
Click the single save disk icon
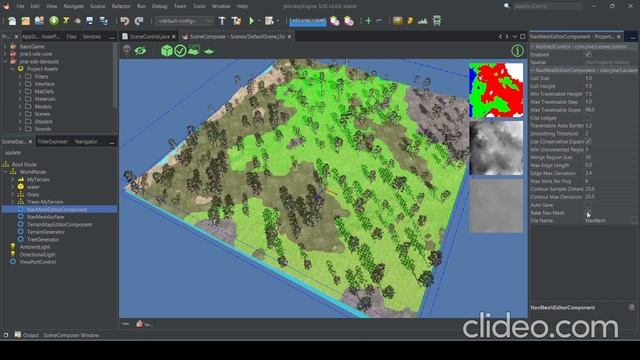pyautogui.click(x=89, y=21)
